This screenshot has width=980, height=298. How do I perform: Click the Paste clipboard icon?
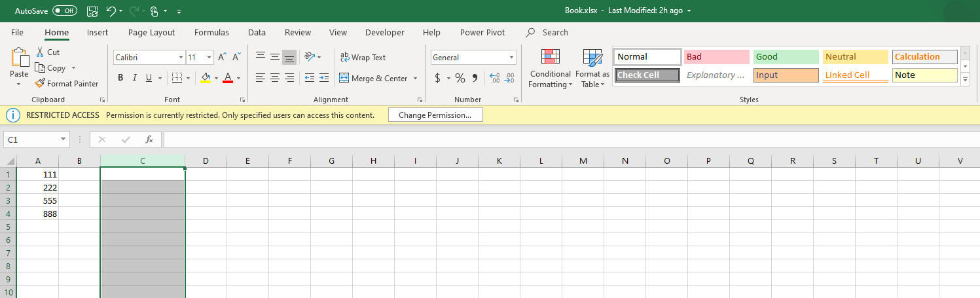point(20,57)
